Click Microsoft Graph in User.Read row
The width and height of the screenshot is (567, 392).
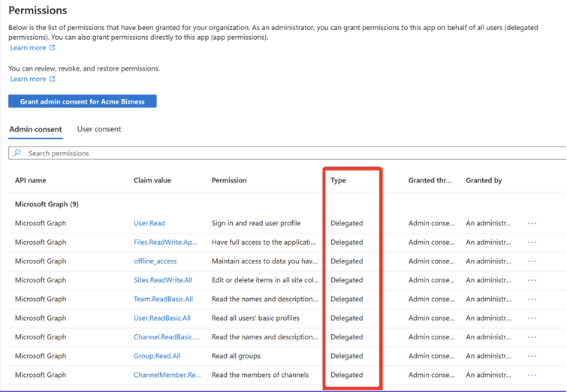coord(41,223)
